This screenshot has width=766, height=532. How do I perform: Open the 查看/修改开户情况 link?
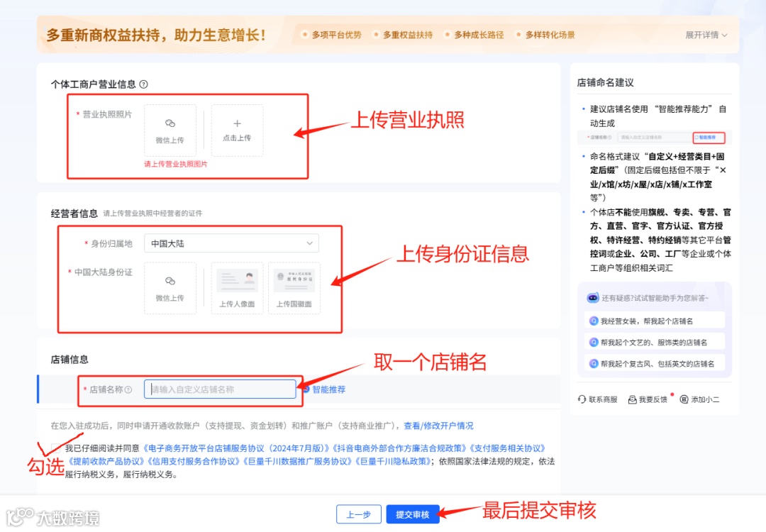pos(439,426)
